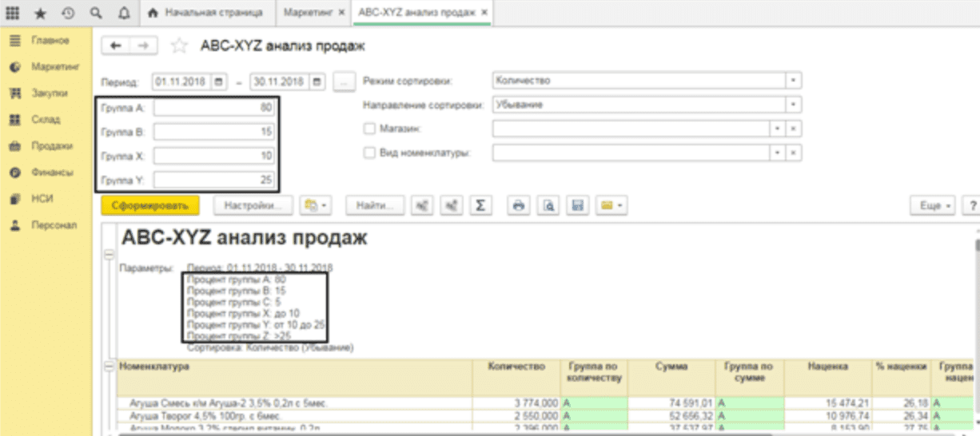Screen dimensions: 980x436
Task: Expand the Режим сортировки dropdown
Action: coord(792,81)
